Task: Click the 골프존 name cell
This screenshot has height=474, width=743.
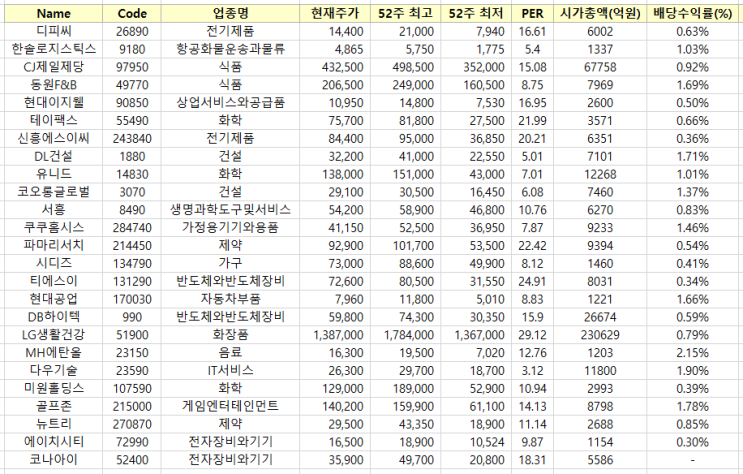Action: pos(54,406)
